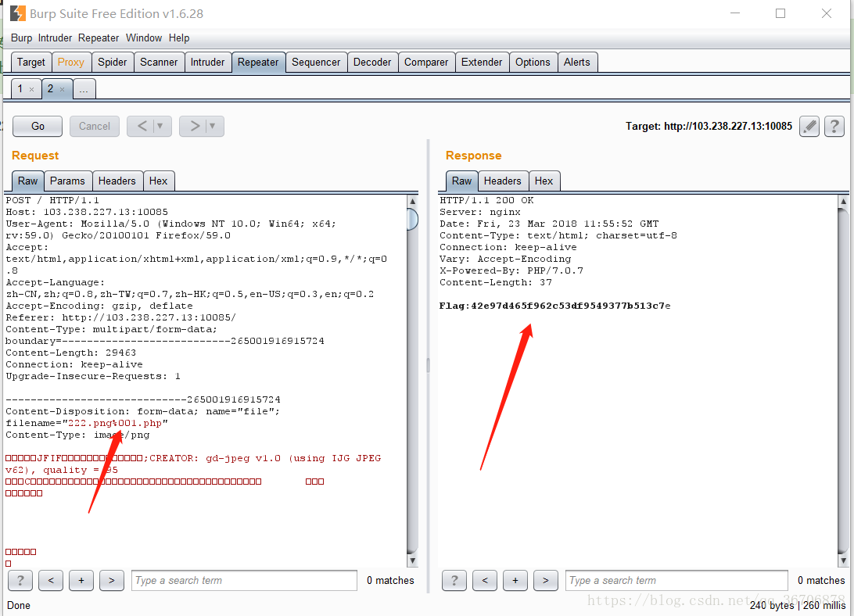Maximize the Burp Suite window
The image size is (854, 616).
coord(780,13)
